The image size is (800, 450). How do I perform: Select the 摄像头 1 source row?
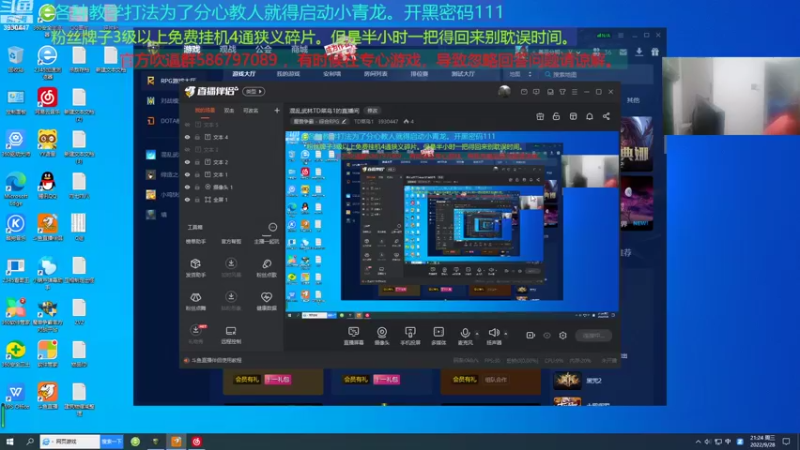[232, 187]
